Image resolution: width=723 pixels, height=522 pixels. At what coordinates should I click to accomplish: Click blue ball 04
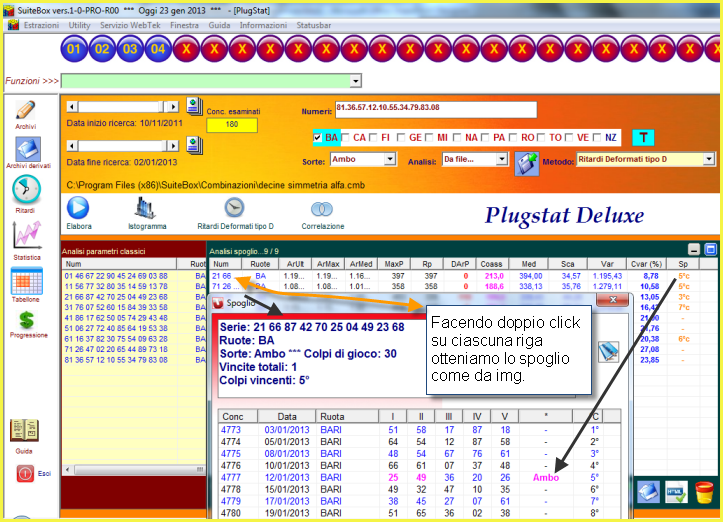[158, 49]
